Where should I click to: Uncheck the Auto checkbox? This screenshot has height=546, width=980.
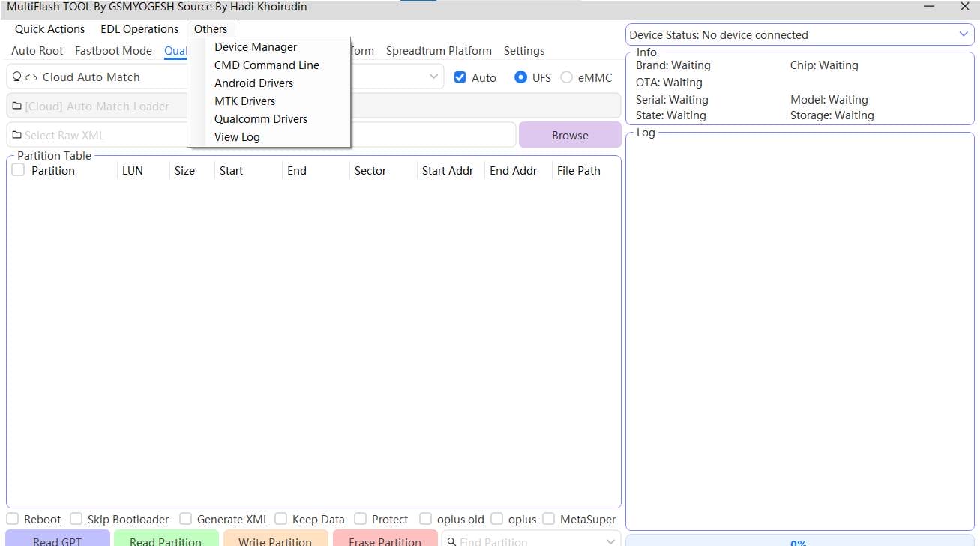460,76
